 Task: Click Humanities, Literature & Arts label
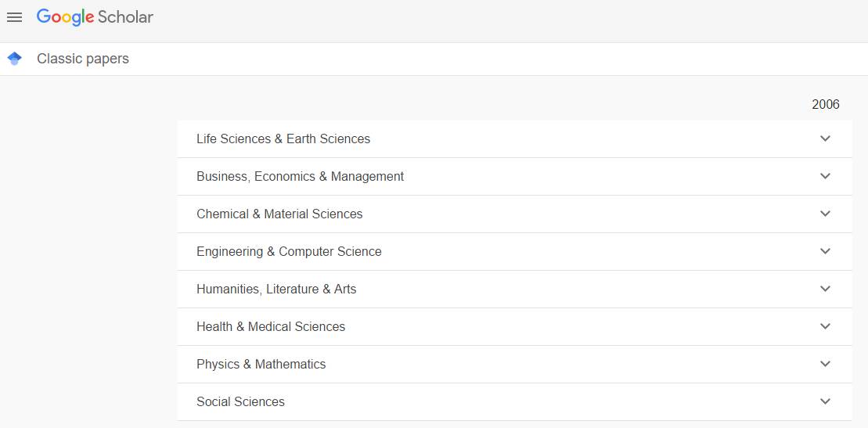[x=276, y=289]
